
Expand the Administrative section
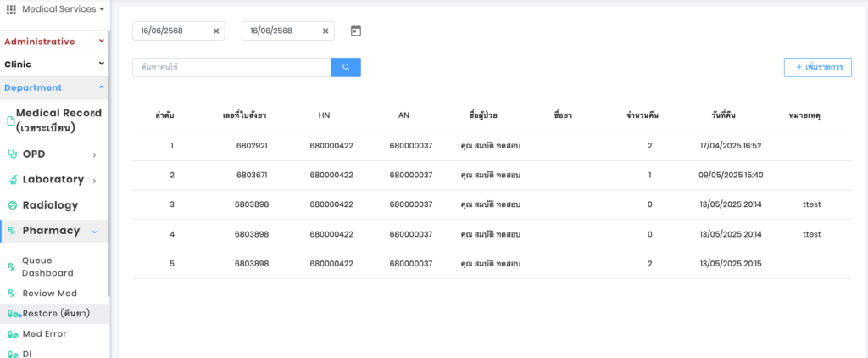102,41
